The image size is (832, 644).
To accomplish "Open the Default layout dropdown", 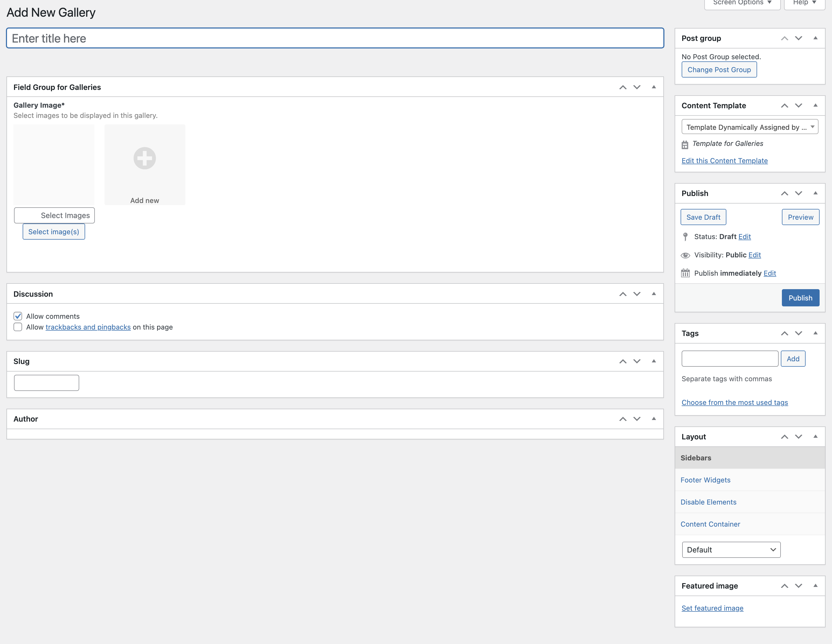I will [731, 549].
